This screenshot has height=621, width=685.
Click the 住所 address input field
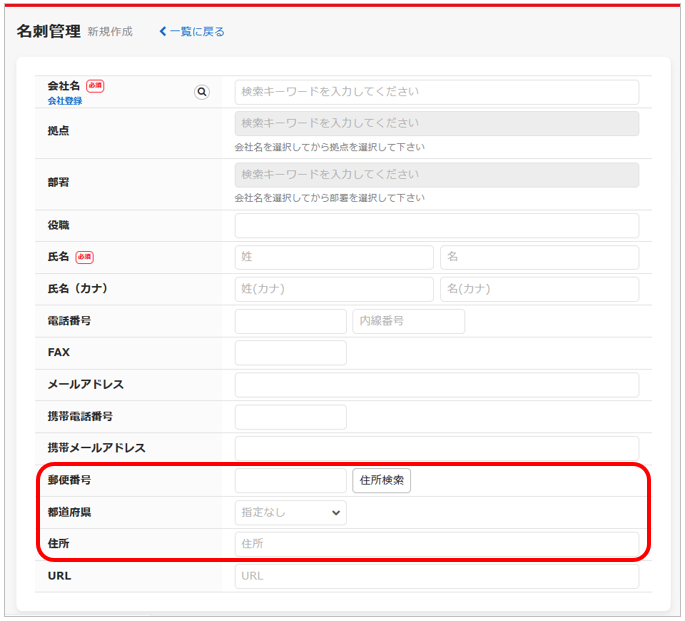click(x=436, y=544)
